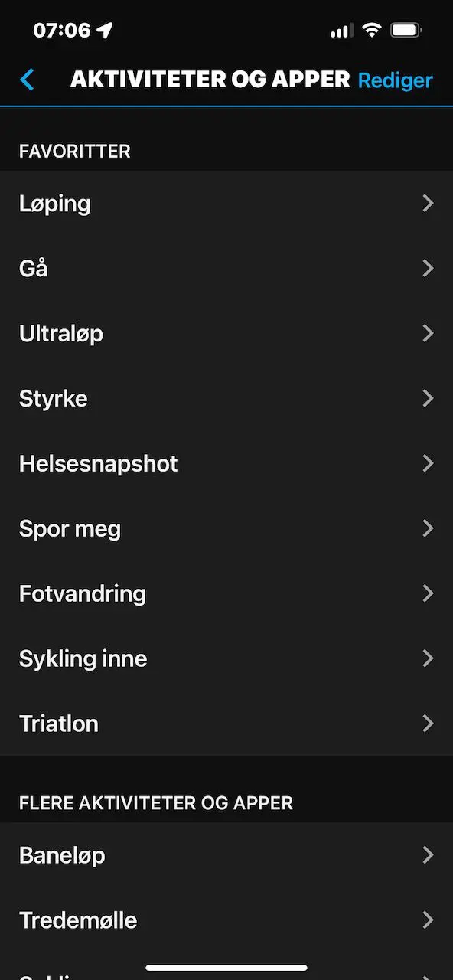Viewport: 453px width, 980px height.
Task: Tap the Rediger edit link
Action: [396, 80]
